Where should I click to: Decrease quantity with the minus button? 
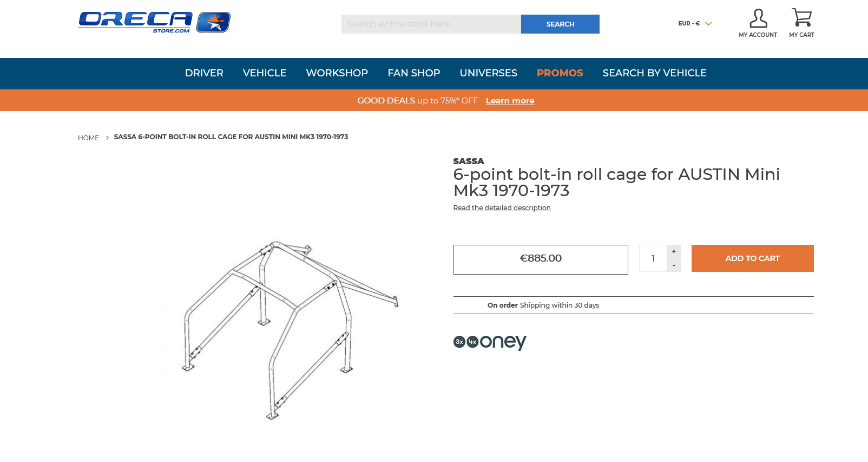tap(674, 265)
